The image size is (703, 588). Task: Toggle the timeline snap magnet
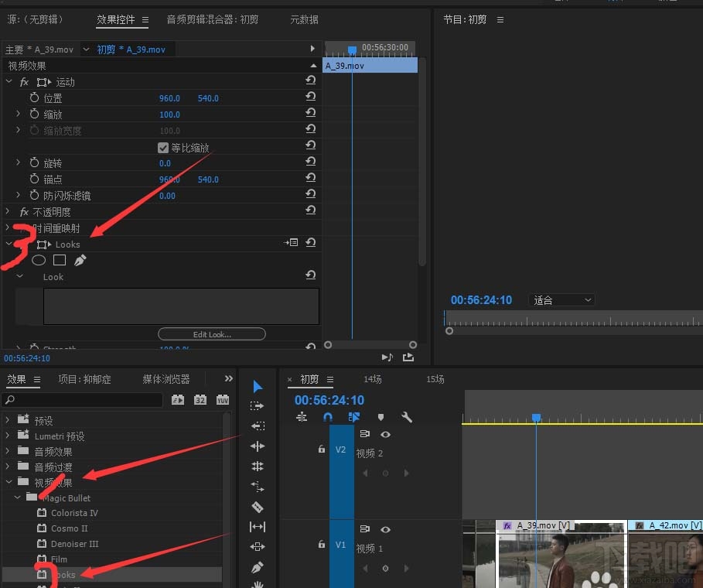[x=327, y=417]
